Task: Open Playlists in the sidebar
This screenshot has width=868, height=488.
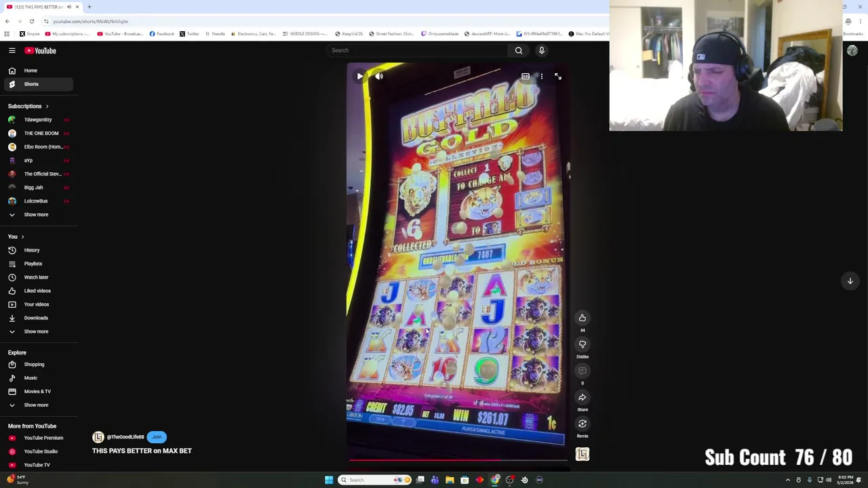Action: coord(37,264)
